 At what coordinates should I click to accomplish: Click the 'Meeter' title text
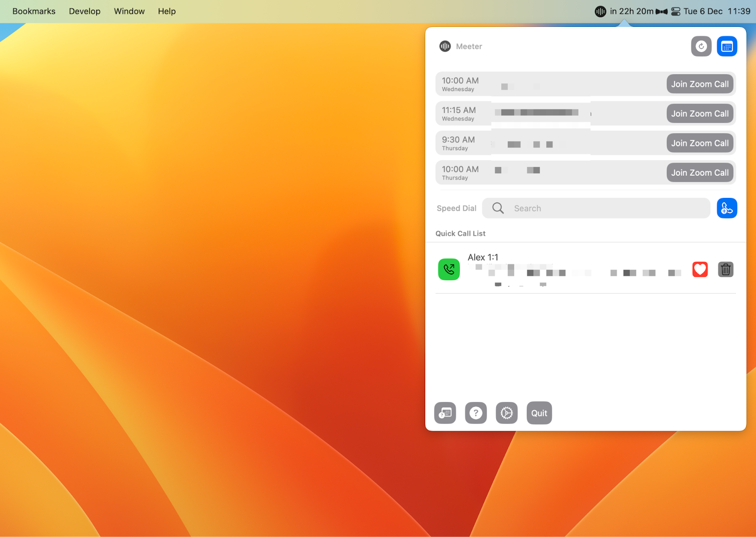pyautogui.click(x=469, y=46)
